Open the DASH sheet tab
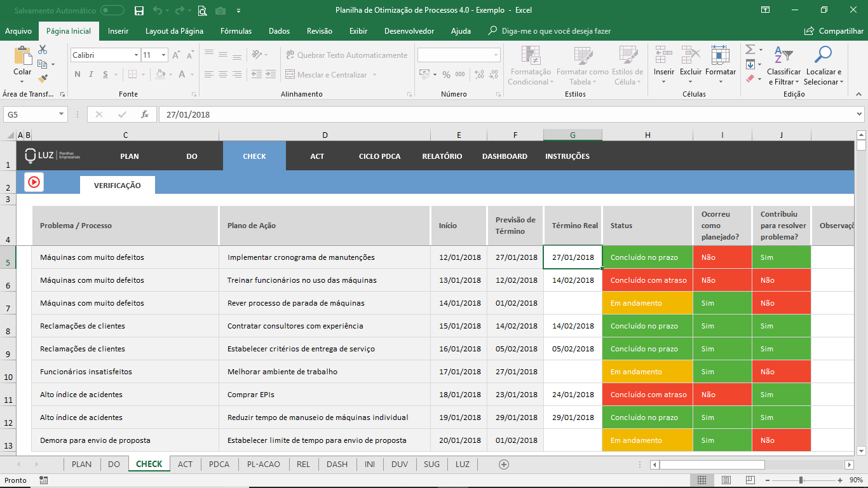 [337, 464]
